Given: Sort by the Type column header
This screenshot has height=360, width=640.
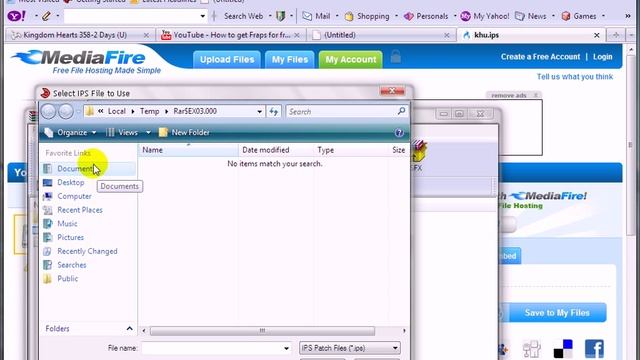Looking at the screenshot, I should [x=351, y=150].
